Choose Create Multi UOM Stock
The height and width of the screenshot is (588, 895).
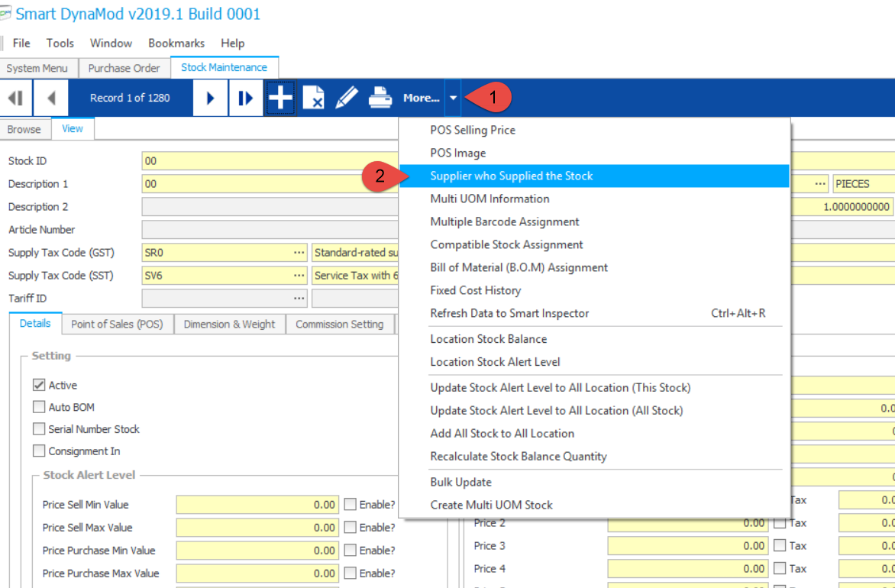(594, 505)
